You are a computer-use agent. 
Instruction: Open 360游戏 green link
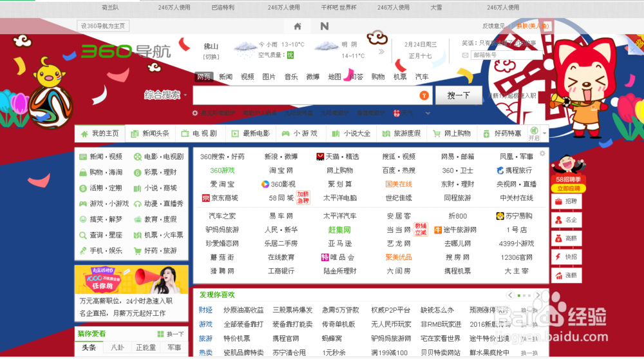click(x=222, y=170)
